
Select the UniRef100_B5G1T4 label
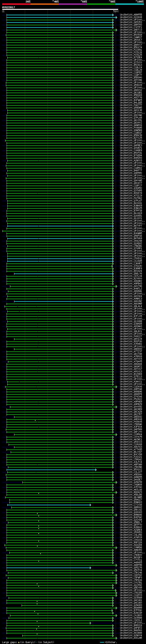click(x=131, y=47)
